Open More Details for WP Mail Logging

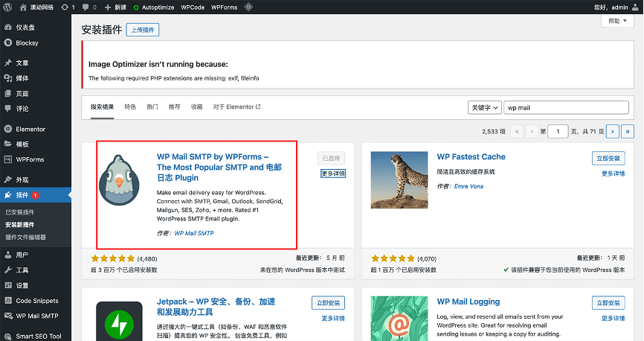614,319
